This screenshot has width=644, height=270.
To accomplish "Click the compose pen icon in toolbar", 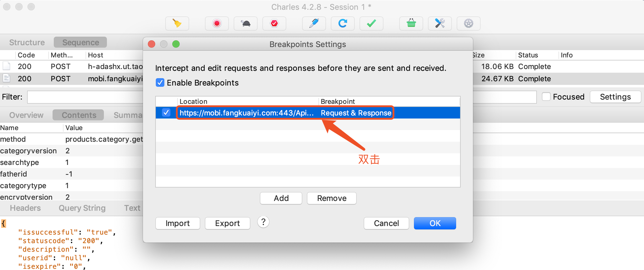I will pyautogui.click(x=314, y=24).
